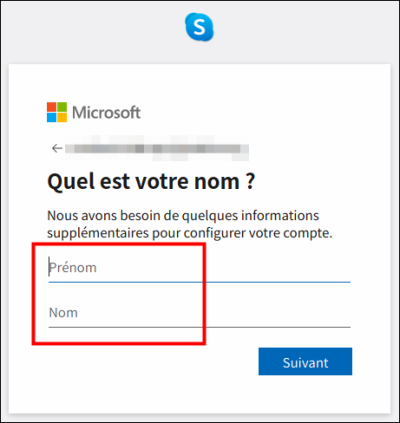Go back using the left arrow
Screen dimensions: 400x423
(x=57, y=148)
